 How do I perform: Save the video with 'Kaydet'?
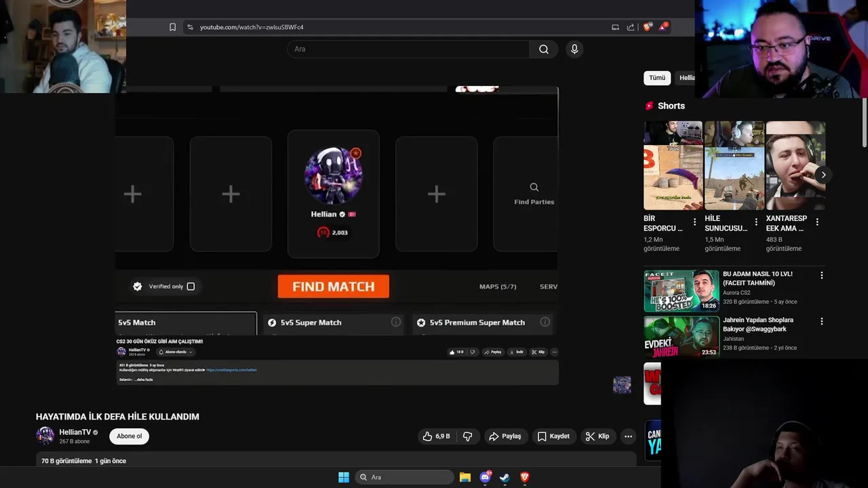[553, 436]
